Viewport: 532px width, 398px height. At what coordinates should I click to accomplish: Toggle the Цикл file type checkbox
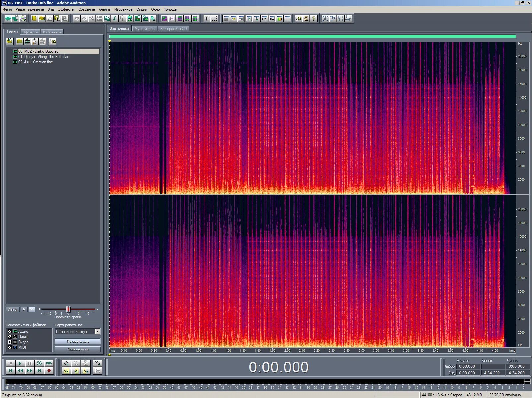click(9, 337)
